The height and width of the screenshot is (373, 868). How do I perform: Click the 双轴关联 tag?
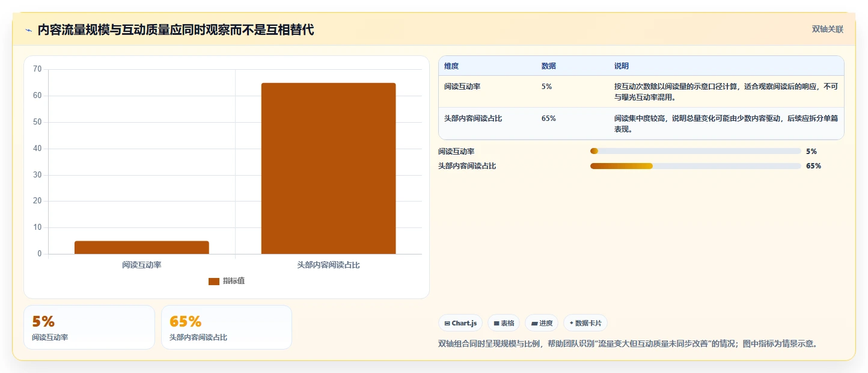(x=828, y=29)
